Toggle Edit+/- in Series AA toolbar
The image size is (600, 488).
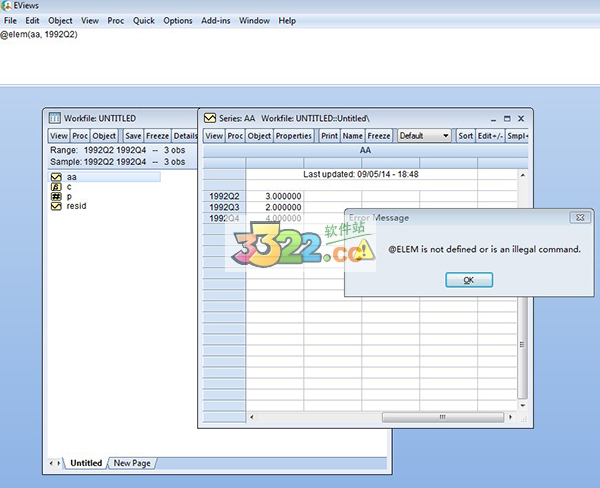[490, 136]
